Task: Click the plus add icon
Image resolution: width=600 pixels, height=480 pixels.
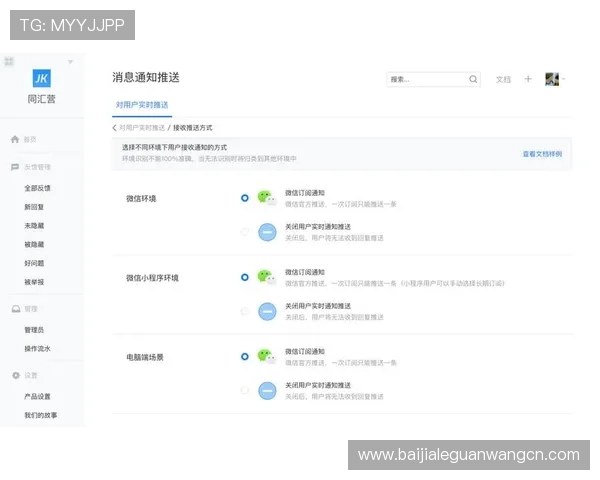Action: pos(528,79)
